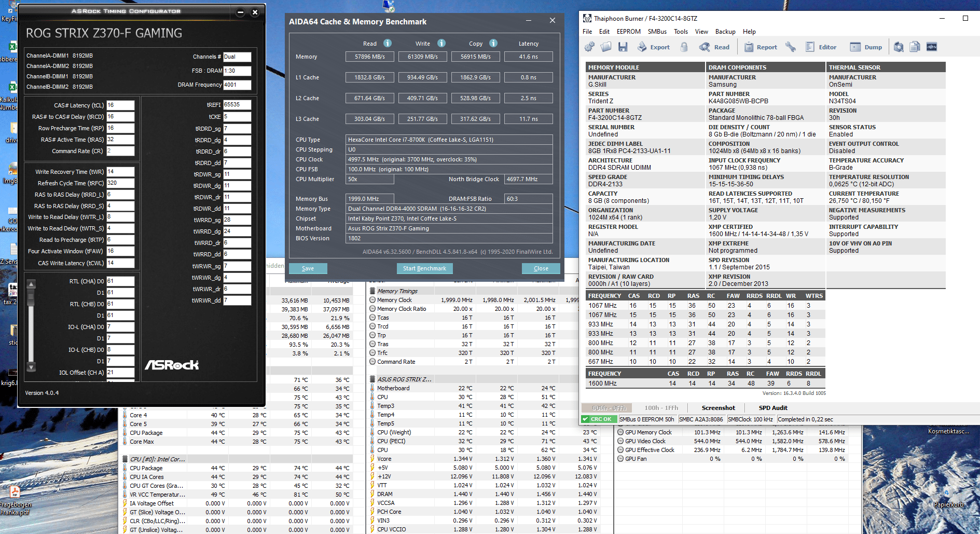Viewport: 980px width, 534px height.
Task: Open the Tools menu in Thaiphoon Burner
Action: coord(681,32)
